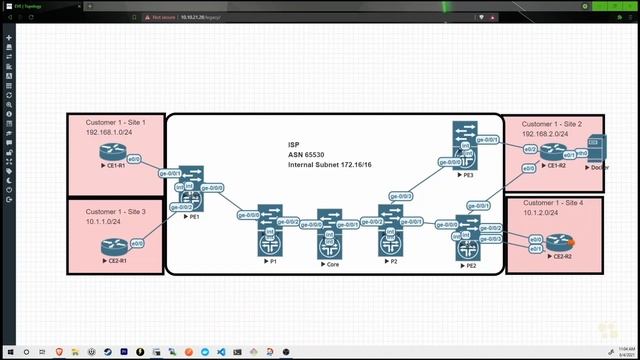Click the 192.168.2.0/24 subnet text
Viewport: 640px width, 360px height.
tap(545, 134)
